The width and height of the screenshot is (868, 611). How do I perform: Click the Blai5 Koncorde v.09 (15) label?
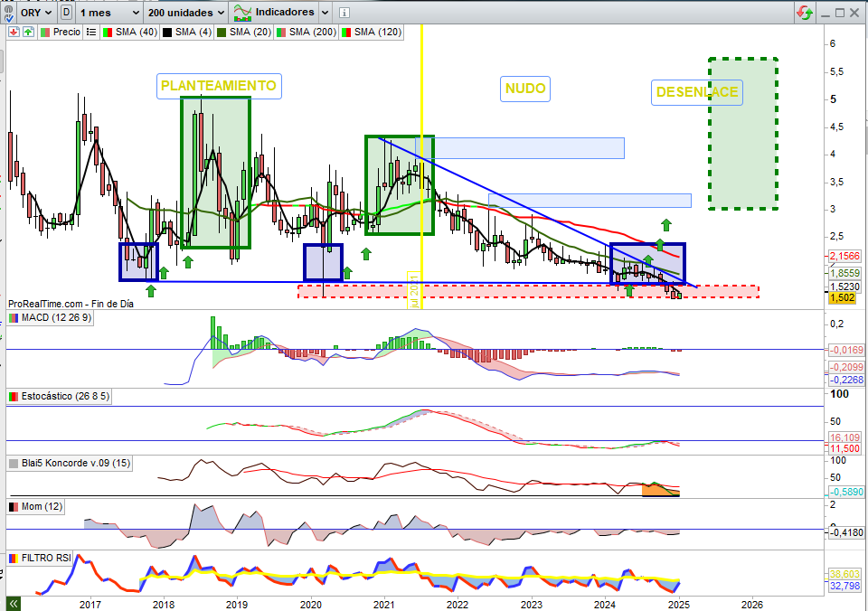(x=70, y=463)
